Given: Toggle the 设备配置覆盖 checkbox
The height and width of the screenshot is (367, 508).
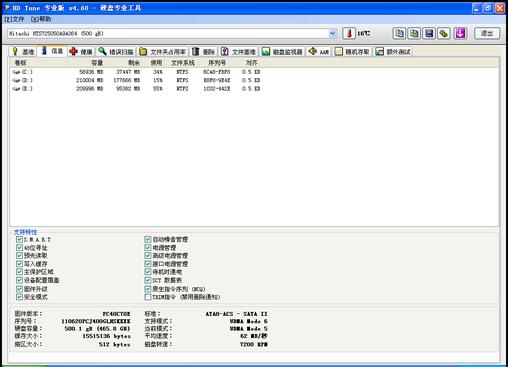Looking at the screenshot, I should (19, 280).
